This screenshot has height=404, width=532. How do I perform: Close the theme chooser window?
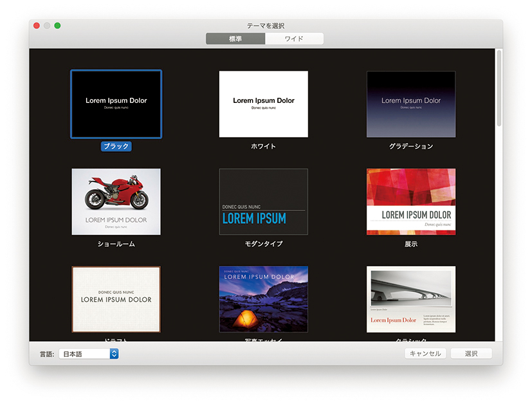(37, 26)
